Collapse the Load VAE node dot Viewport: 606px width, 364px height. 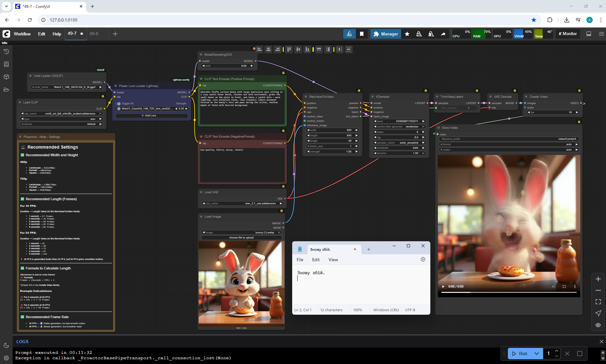tap(201, 192)
